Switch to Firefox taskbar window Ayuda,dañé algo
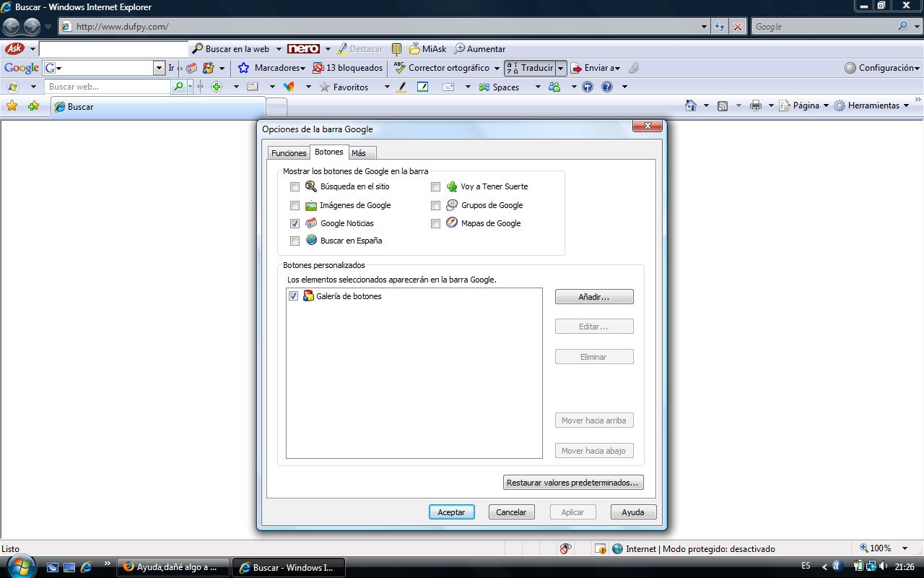Viewport: 924px width, 578px height. click(x=173, y=567)
